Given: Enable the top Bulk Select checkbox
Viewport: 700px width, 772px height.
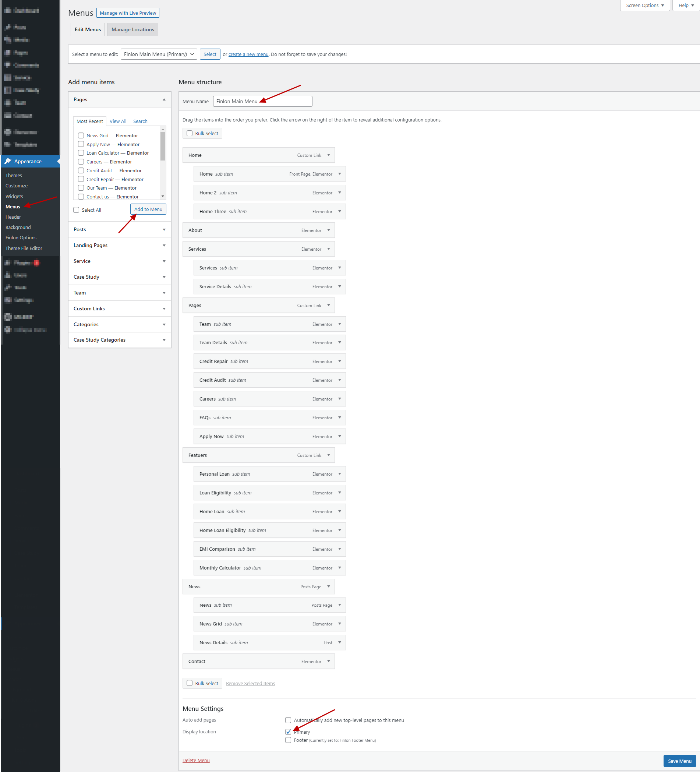Looking at the screenshot, I should click(x=190, y=133).
